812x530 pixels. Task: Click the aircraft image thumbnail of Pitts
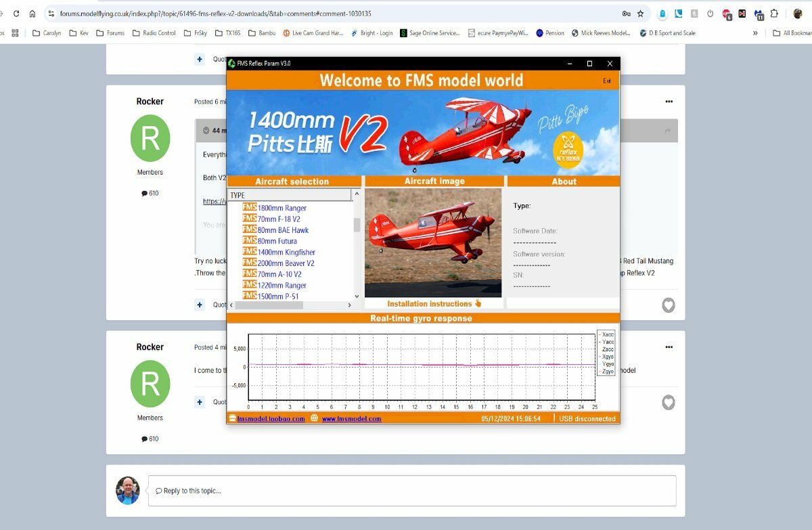point(433,242)
